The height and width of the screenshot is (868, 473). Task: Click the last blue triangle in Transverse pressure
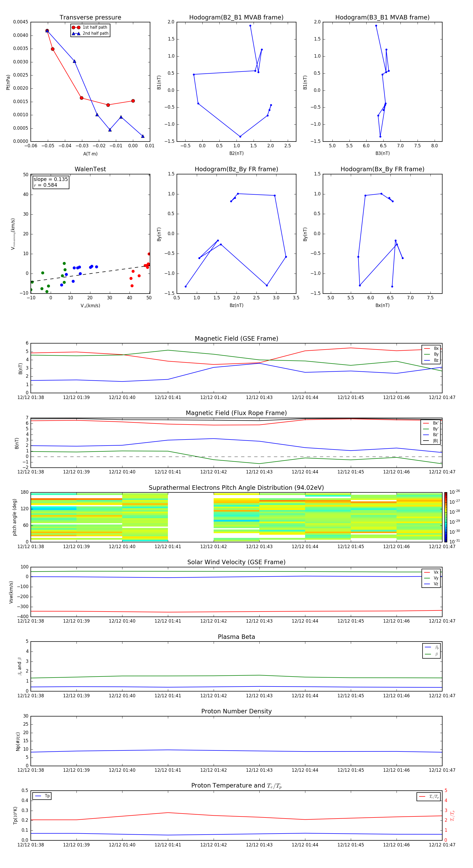pos(143,136)
